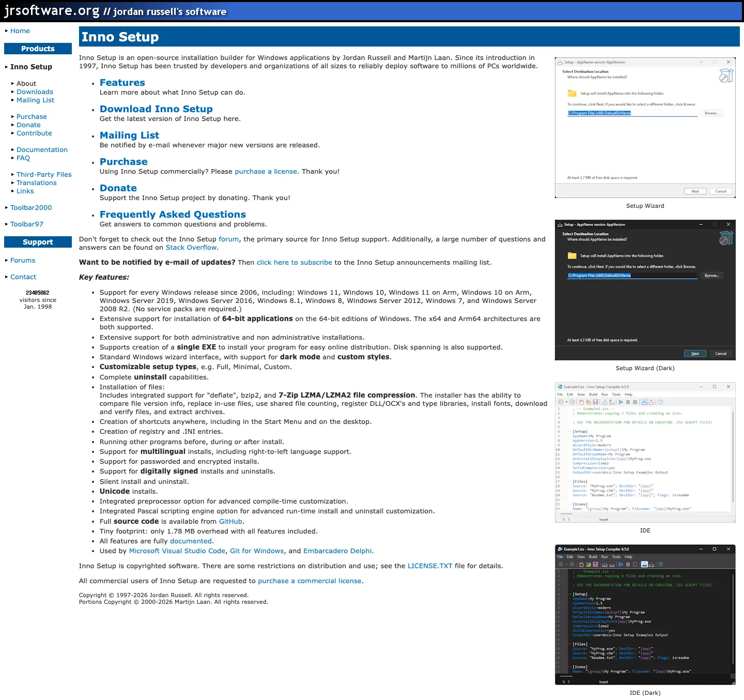
Task: Open Download Inno Setup heading link
Action: [156, 109]
